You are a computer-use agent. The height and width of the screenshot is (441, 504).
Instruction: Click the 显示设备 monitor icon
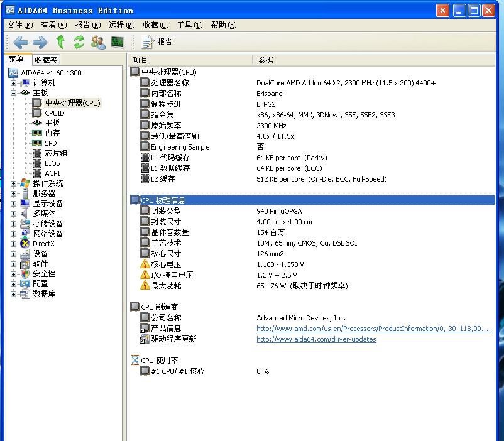[x=25, y=203]
